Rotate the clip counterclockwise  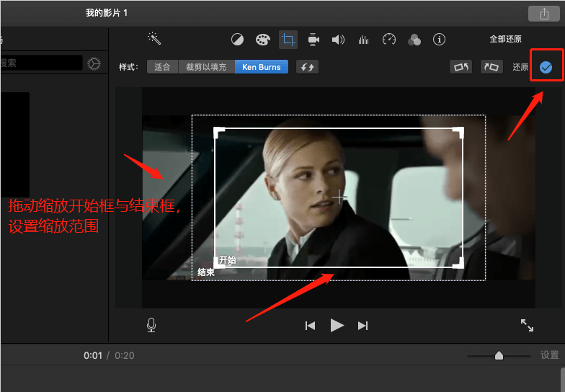coord(461,67)
